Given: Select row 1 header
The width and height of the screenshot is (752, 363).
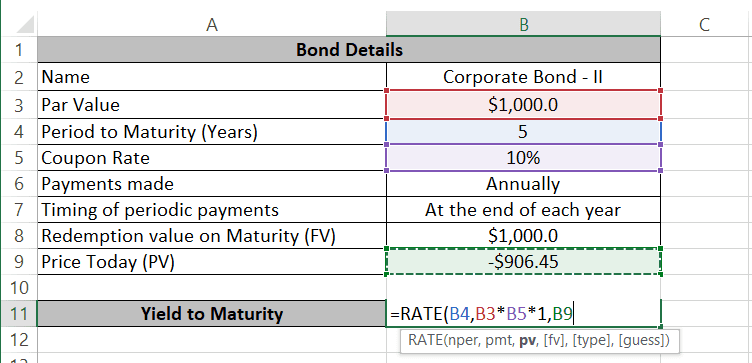Looking at the screenshot, I should coord(18,49).
